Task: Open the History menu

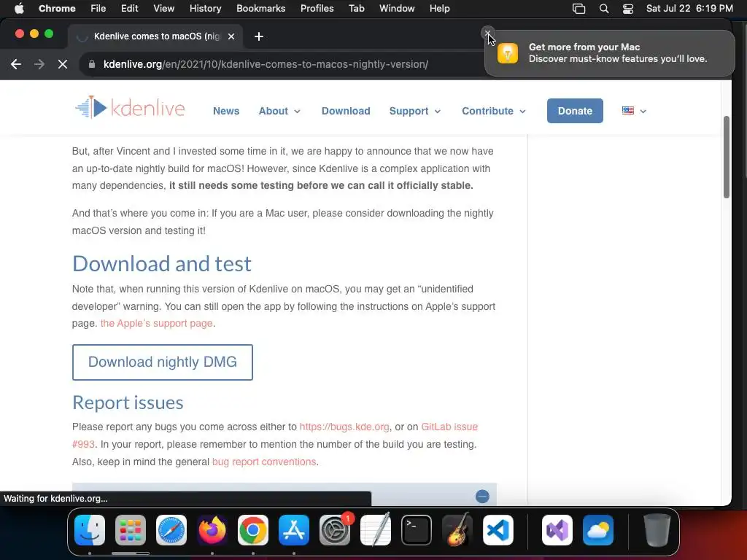Action: 205,9
